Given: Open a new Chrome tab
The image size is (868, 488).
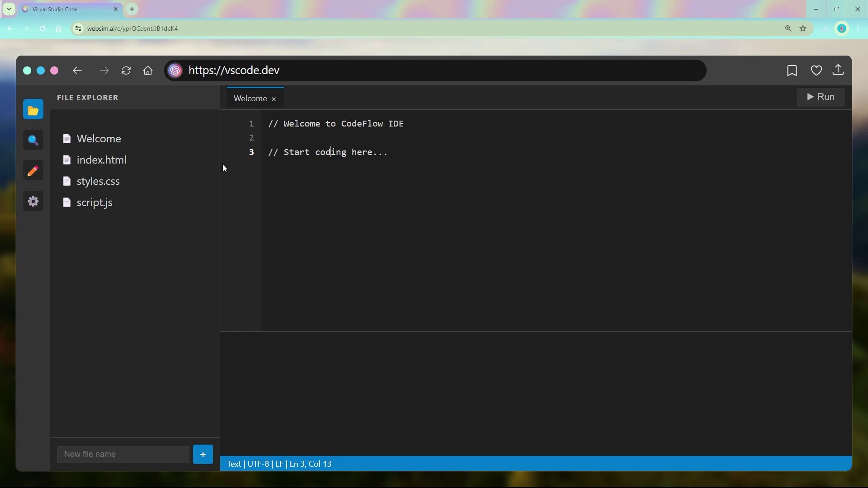Looking at the screenshot, I should click(x=132, y=9).
